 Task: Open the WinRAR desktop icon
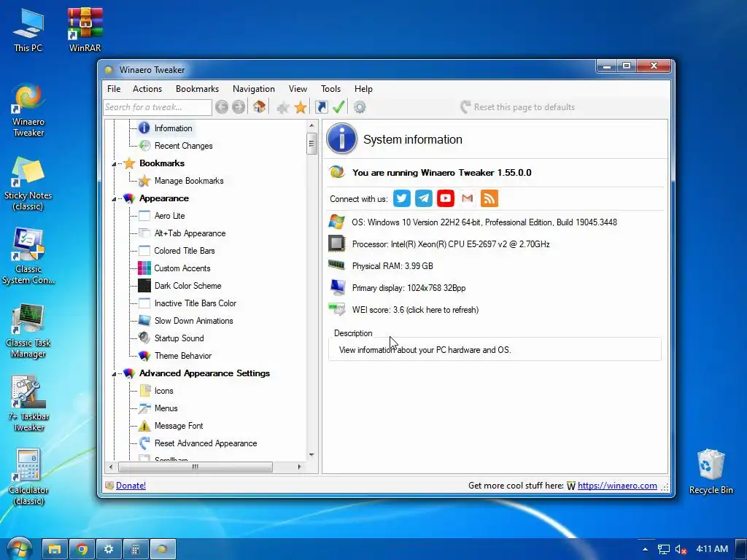click(x=85, y=29)
